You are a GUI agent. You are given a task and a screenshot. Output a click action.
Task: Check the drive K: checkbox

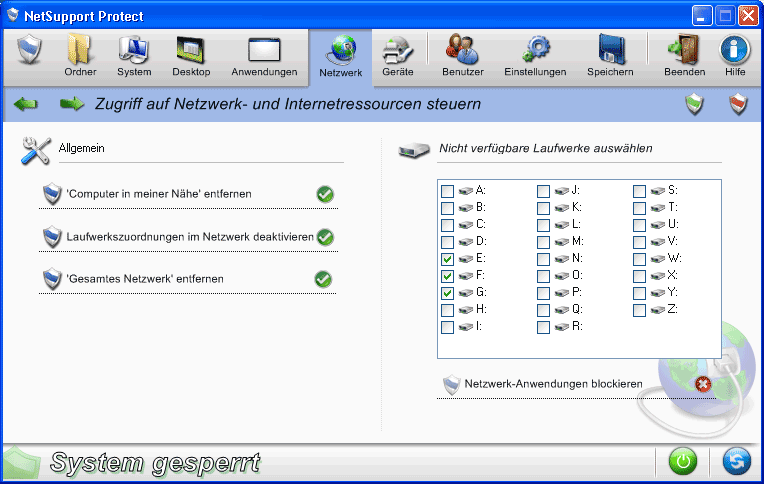tap(543, 208)
